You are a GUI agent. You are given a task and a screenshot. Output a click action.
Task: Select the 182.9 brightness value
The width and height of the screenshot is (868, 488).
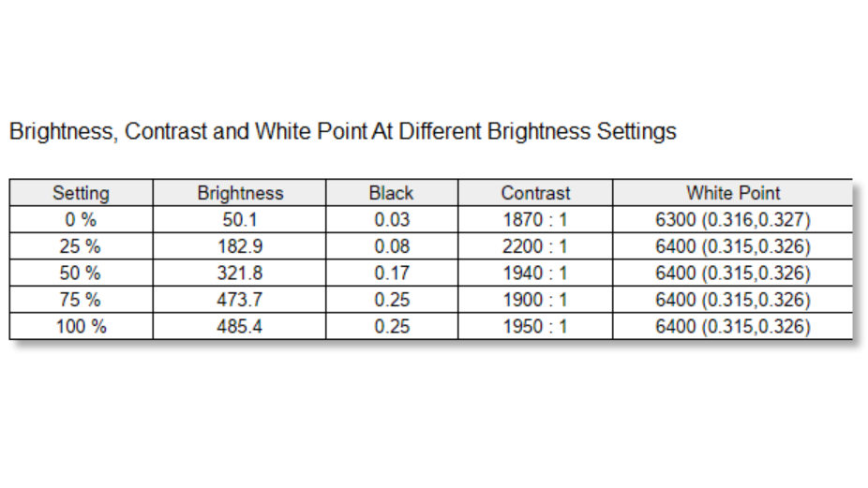(240, 247)
